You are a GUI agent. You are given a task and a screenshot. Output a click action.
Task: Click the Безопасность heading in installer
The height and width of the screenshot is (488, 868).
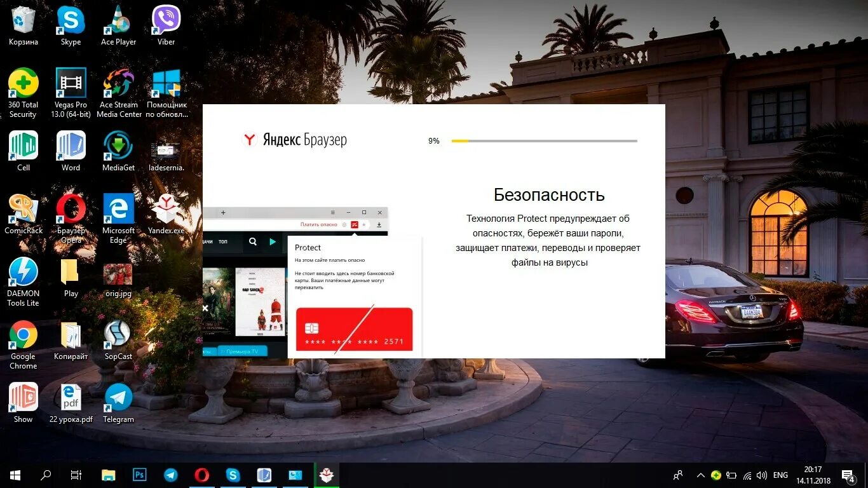[x=549, y=194]
